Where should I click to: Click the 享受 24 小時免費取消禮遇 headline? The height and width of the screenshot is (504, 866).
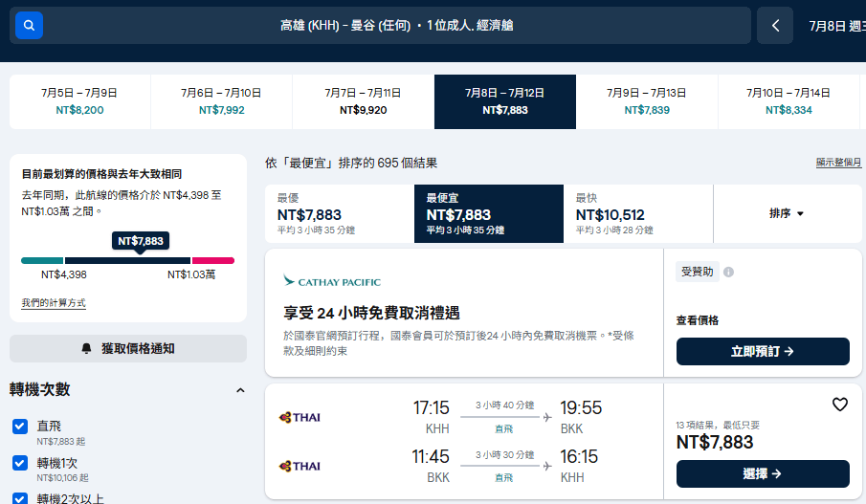click(x=371, y=313)
